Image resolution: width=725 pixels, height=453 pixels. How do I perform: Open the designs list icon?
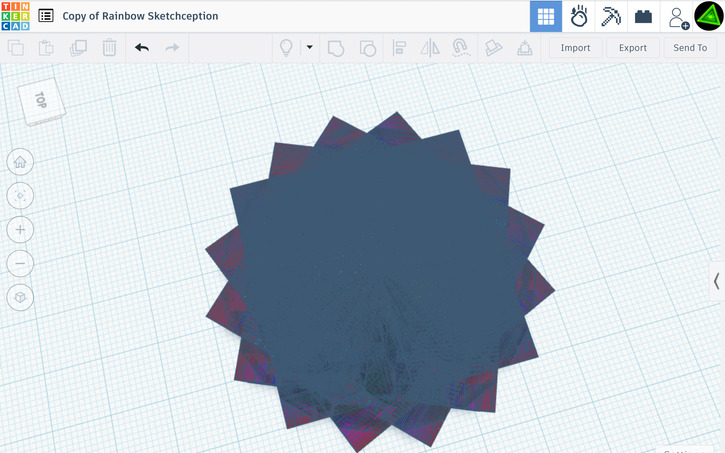(46, 16)
